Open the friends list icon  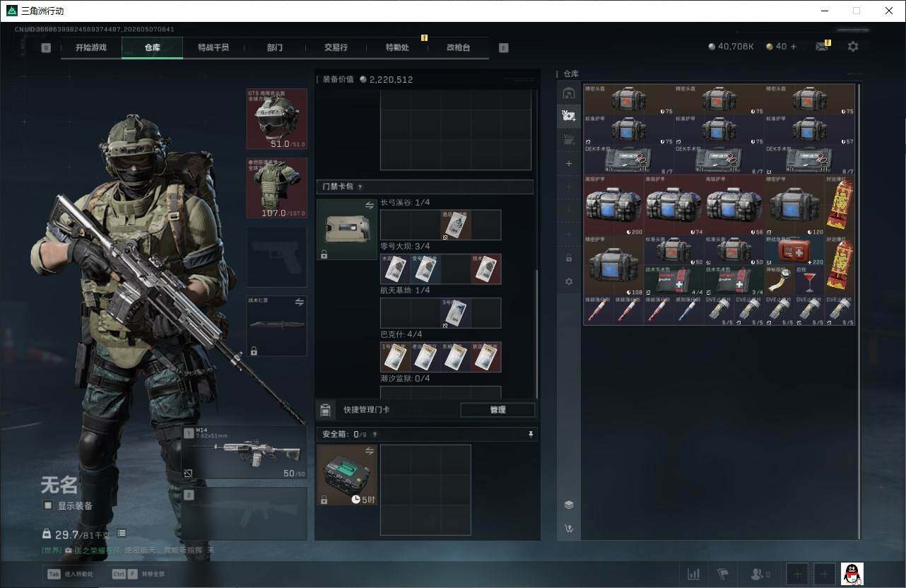[760, 574]
